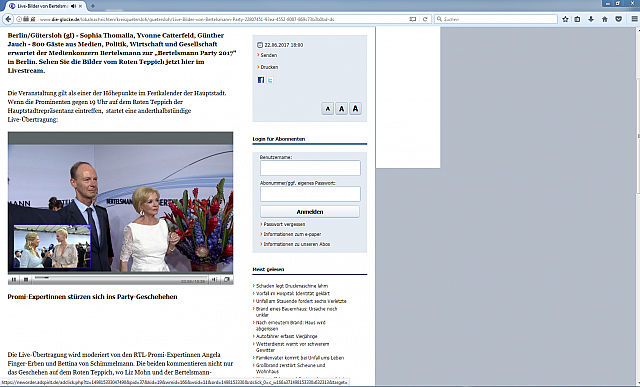Screen dimensions: 640x387
Task: Open 'Vorfall im Hospital: Identität geklärt' article
Action: [293, 293]
